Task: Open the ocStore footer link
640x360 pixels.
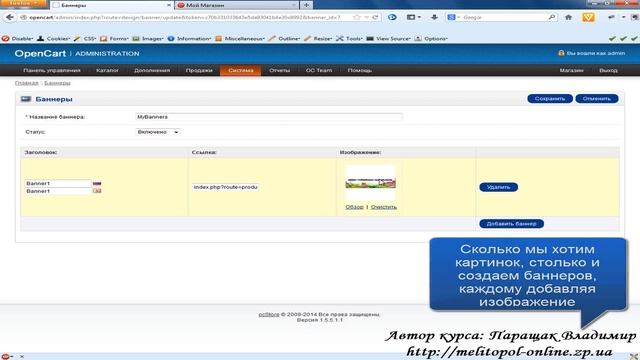Action: click(x=269, y=314)
